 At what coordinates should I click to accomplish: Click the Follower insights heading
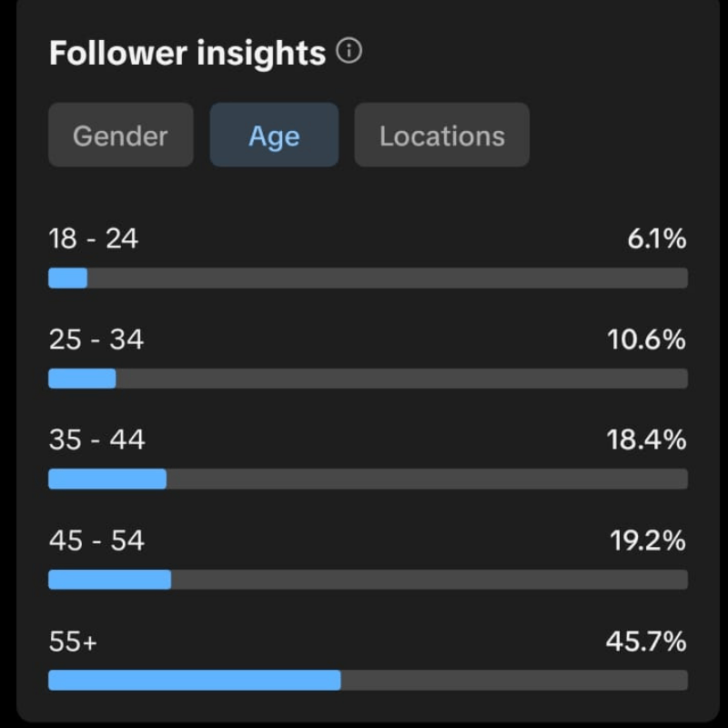187,54
